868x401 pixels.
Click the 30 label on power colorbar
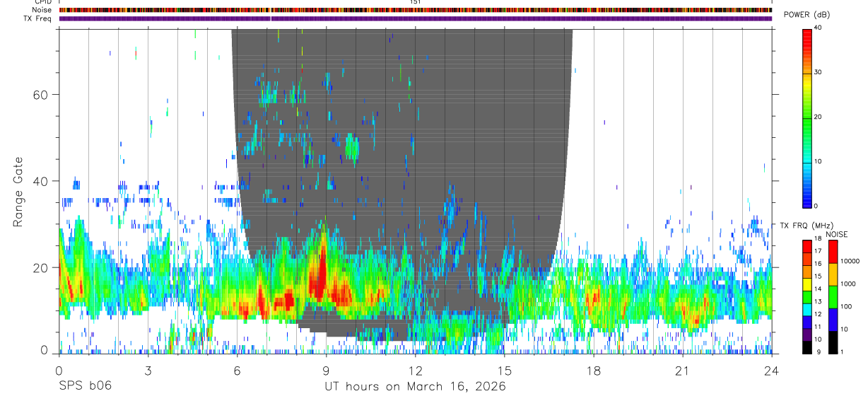817,72
